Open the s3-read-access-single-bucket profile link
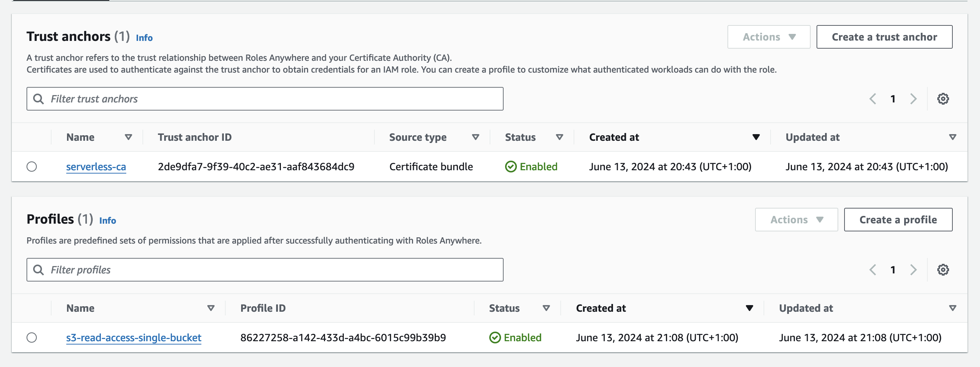This screenshot has height=367, width=980. [x=134, y=338]
